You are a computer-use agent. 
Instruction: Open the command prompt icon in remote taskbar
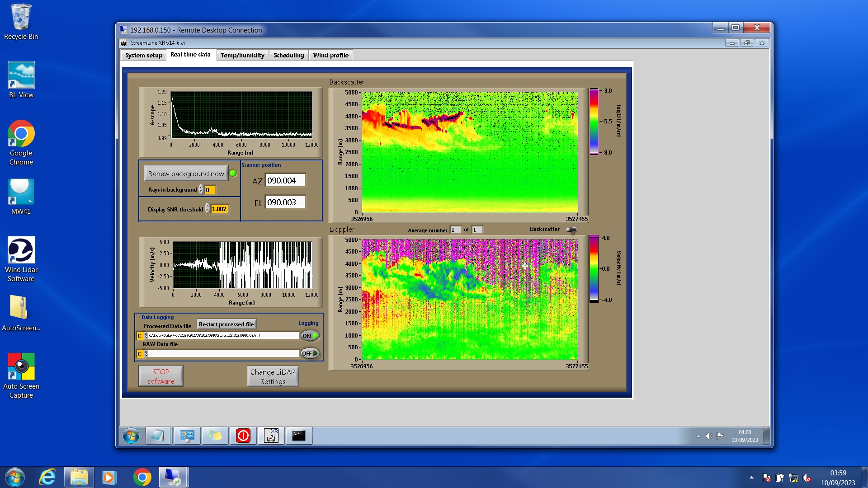point(299,436)
